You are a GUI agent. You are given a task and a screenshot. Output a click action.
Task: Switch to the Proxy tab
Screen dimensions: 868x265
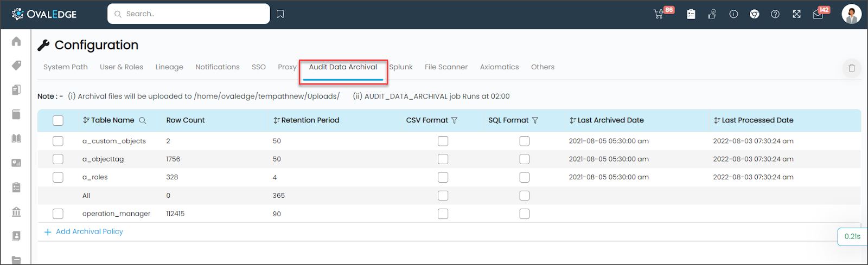point(287,67)
